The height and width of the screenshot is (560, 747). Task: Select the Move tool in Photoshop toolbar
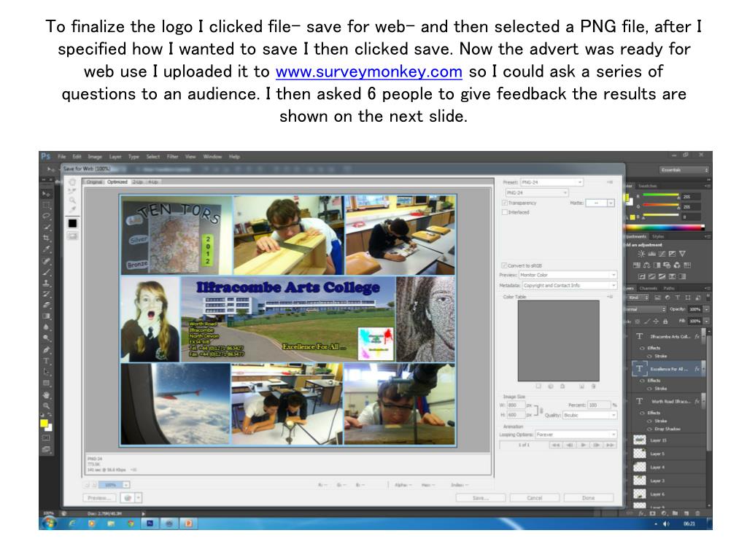click(x=46, y=194)
